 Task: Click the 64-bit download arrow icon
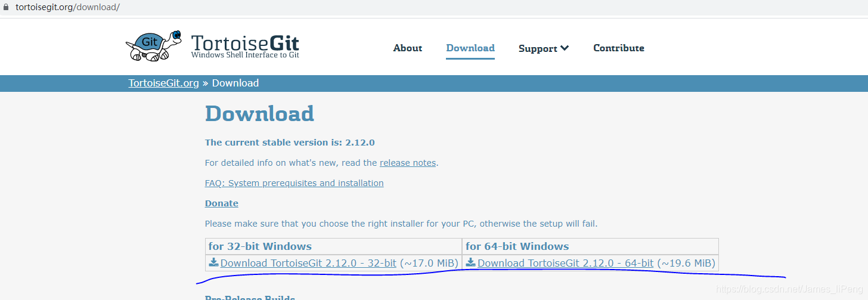(471, 262)
